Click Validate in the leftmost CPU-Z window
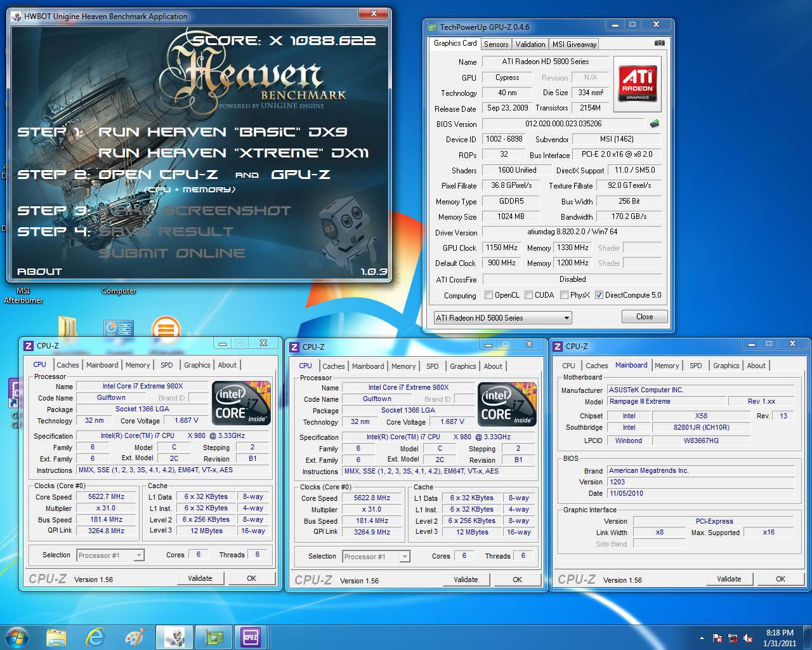Image resolution: width=812 pixels, height=650 pixels. 200,578
